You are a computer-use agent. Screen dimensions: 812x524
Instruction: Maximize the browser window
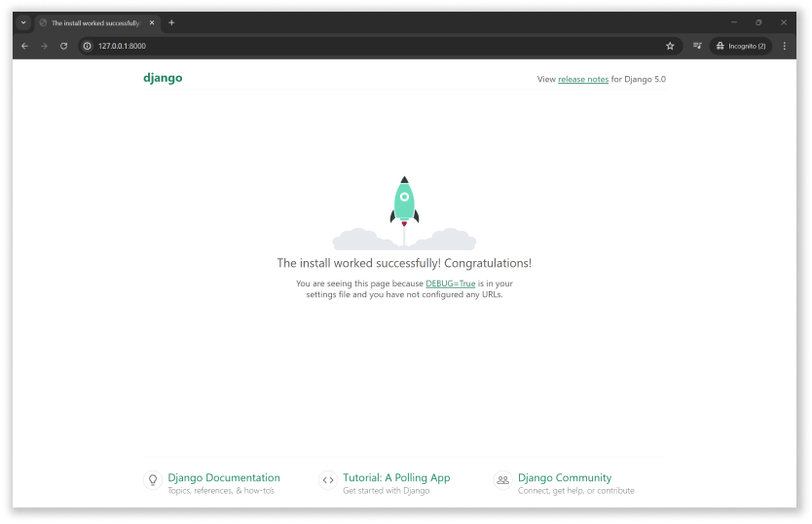click(x=758, y=22)
